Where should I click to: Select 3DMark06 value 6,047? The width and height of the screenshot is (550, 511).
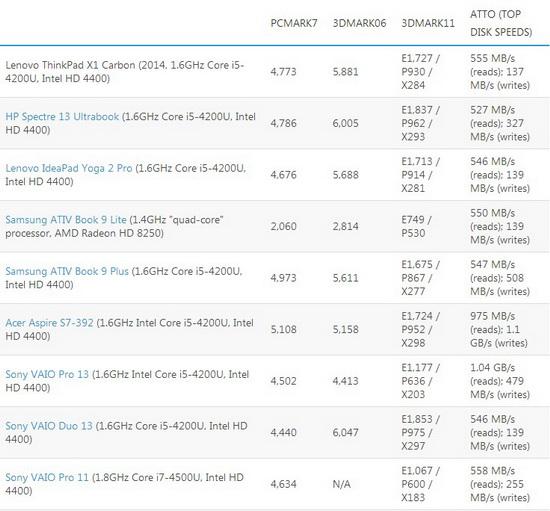tap(346, 433)
